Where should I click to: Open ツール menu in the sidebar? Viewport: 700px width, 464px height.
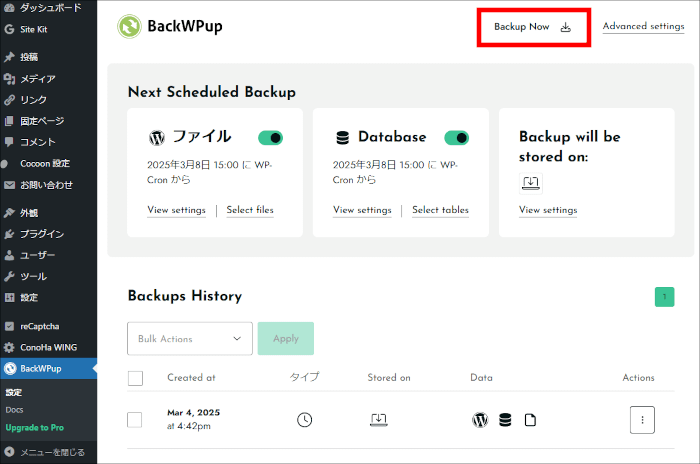pyautogui.click(x=48, y=276)
